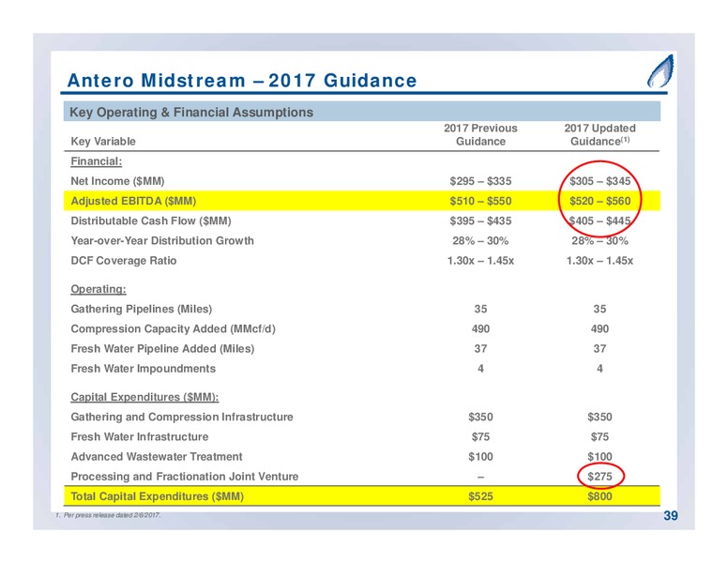This screenshot has height=563, width=728.
Task: Select the 'Capital Expenditures ($MM):' section heading
Action: tap(144, 397)
